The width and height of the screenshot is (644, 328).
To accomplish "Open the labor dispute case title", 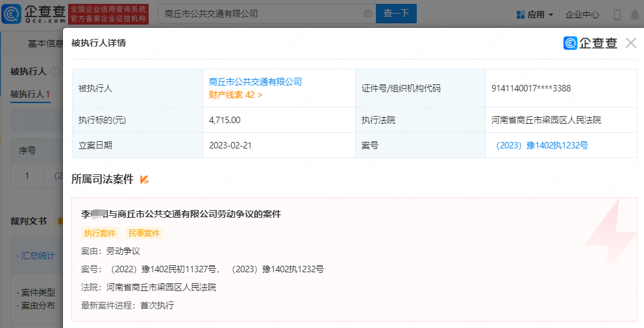I will [x=180, y=214].
